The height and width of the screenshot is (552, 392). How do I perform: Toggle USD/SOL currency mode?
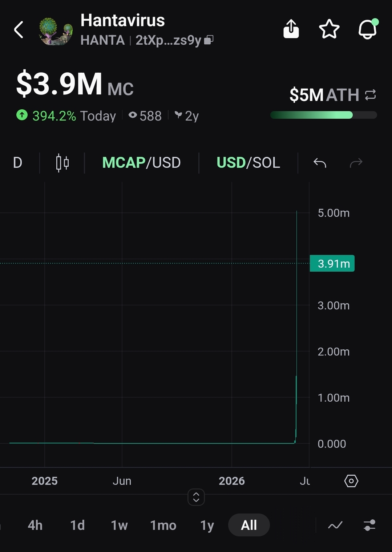tap(248, 163)
